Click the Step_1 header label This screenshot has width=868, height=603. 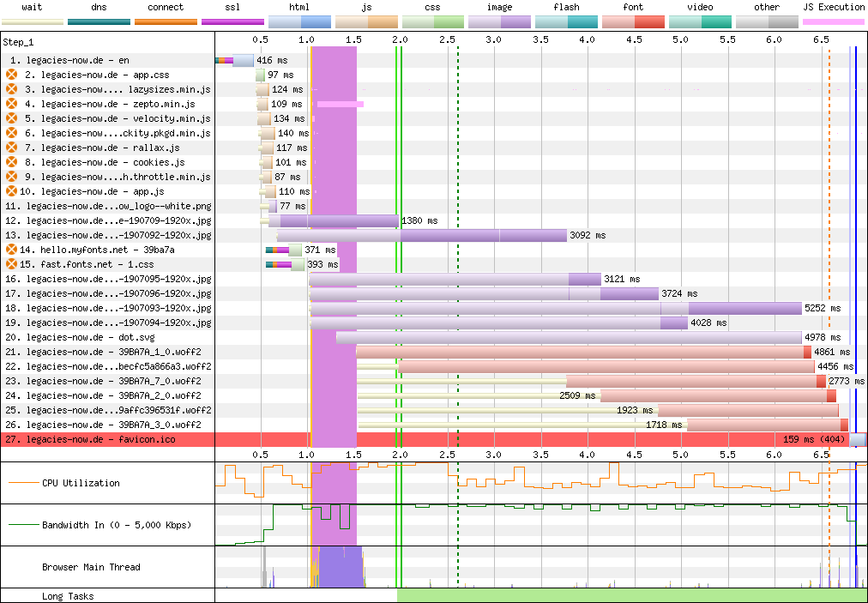(18, 42)
